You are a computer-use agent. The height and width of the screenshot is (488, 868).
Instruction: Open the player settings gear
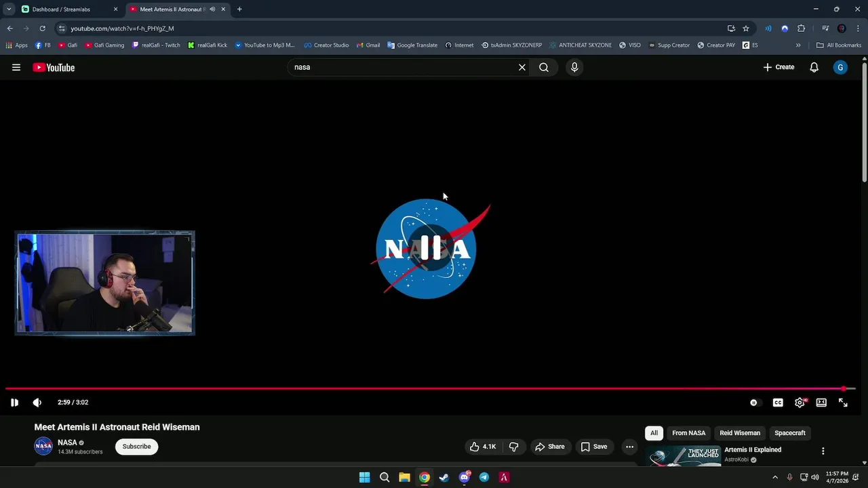[x=800, y=403]
